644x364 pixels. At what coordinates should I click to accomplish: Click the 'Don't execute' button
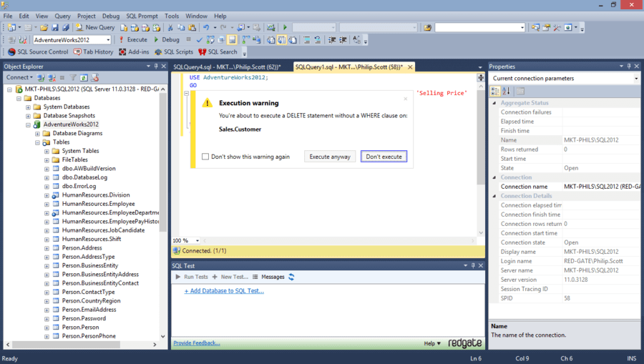384,157
